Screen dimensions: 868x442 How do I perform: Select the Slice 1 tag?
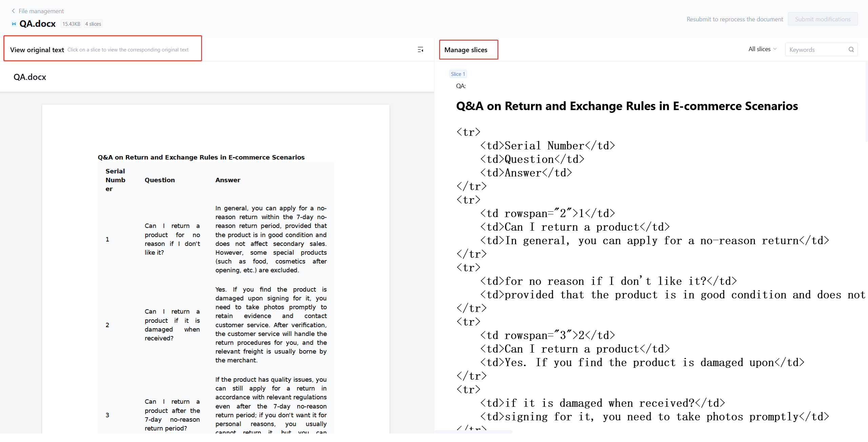point(458,74)
